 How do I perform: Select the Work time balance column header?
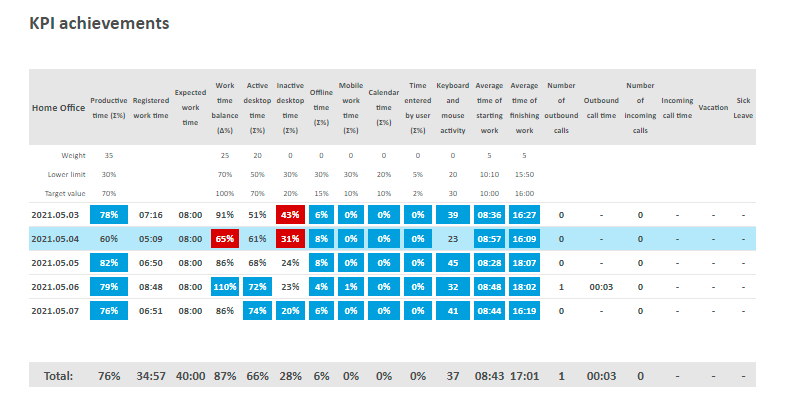click(x=225, y=107)
